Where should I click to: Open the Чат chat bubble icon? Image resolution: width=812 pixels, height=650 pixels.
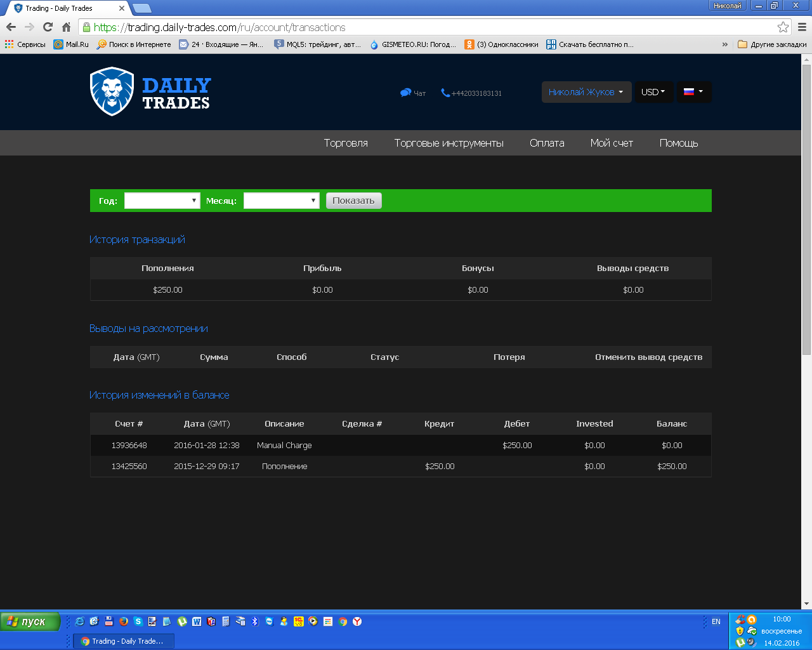pos(405,93)
